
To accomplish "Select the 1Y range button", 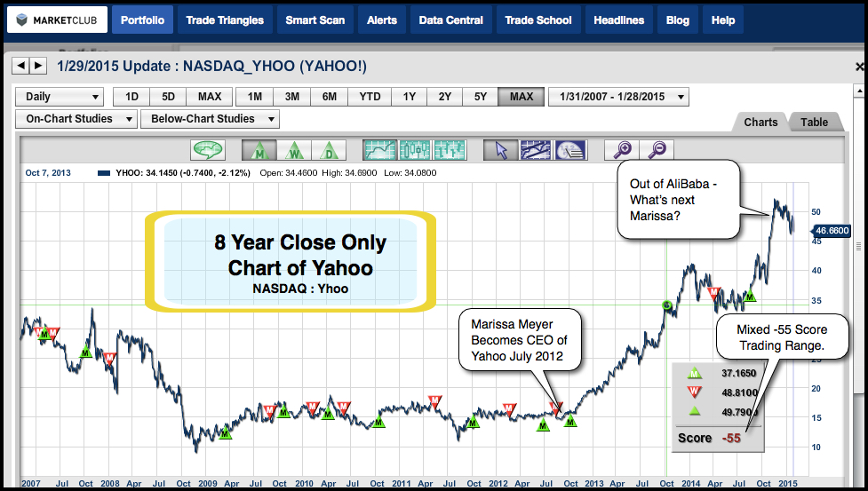I will click(x=409, y=97).
